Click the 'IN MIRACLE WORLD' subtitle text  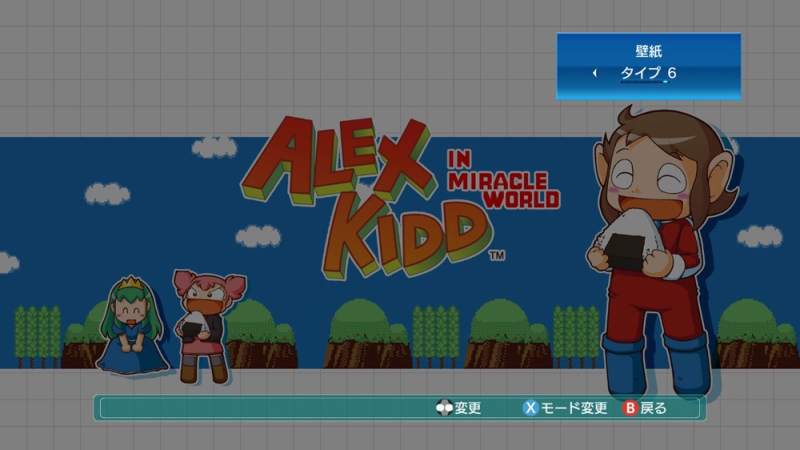(x=503, y=180)
